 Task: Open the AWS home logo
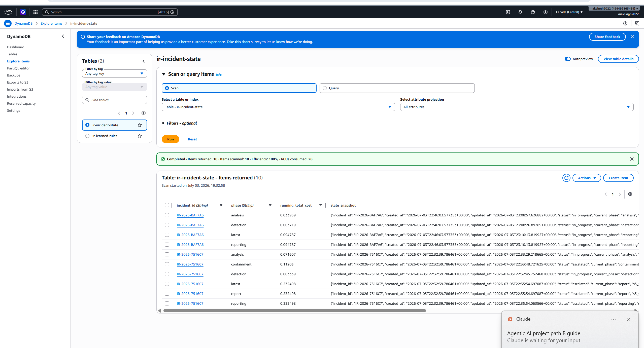click(8, 12)
